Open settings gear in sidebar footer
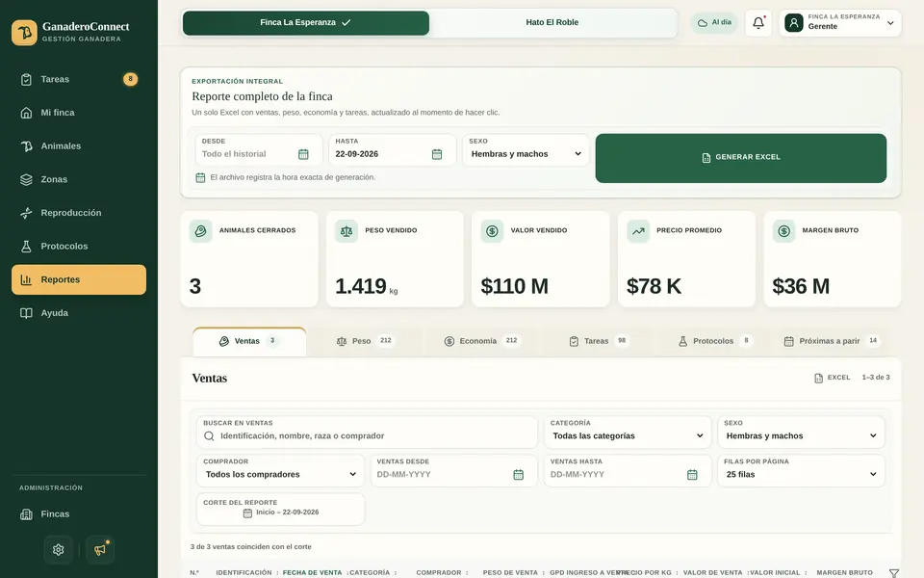Viewport: 924px width, 578px height. [x=59, y=550]
